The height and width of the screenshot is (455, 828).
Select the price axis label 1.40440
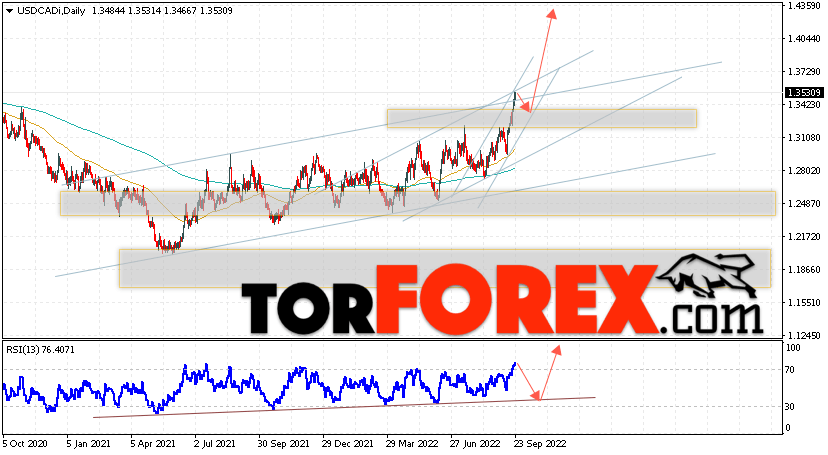(804, 39)
